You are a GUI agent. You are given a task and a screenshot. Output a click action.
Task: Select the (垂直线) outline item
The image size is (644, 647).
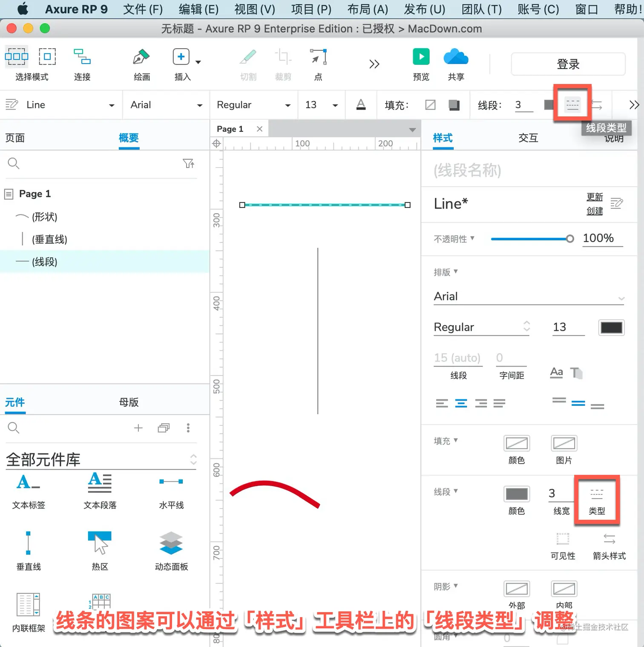[x=49, y=239]
